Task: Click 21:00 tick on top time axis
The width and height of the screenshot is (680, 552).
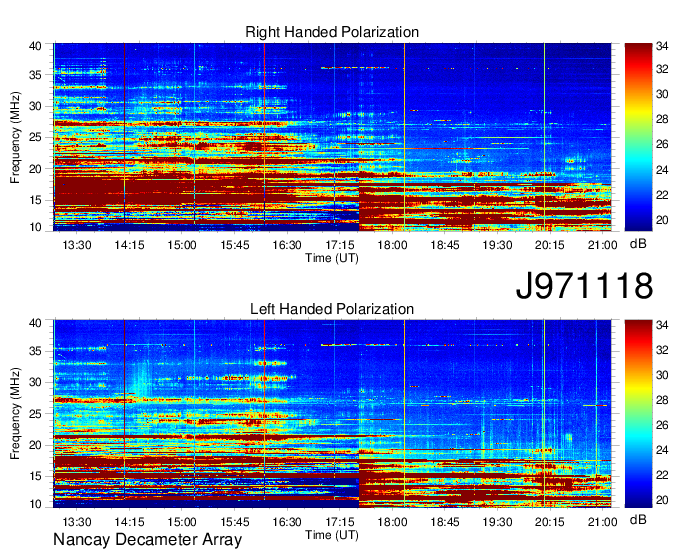Action: pyautogui.click(x=602, y=245)
